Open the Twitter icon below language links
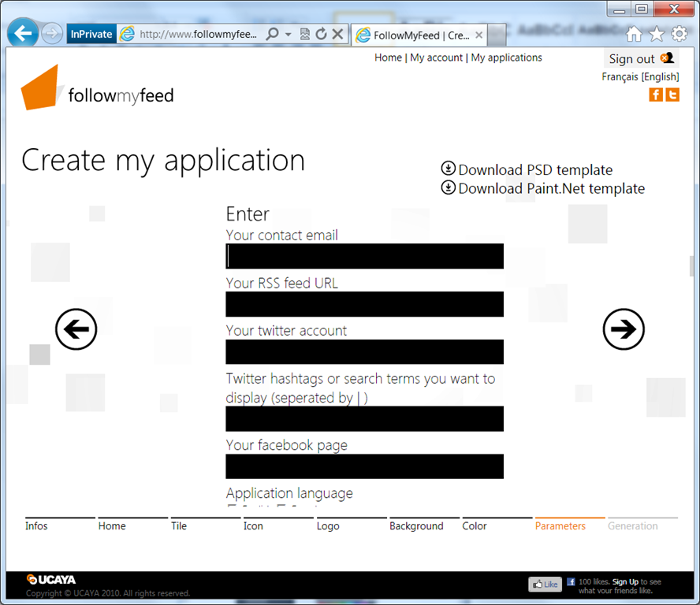The width and height of the screenshot is (700, 605). coord(672,95)
